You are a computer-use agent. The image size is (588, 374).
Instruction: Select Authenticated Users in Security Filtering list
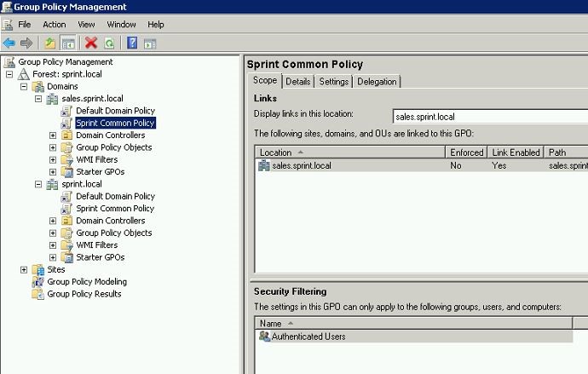click(x=414, y=337)
